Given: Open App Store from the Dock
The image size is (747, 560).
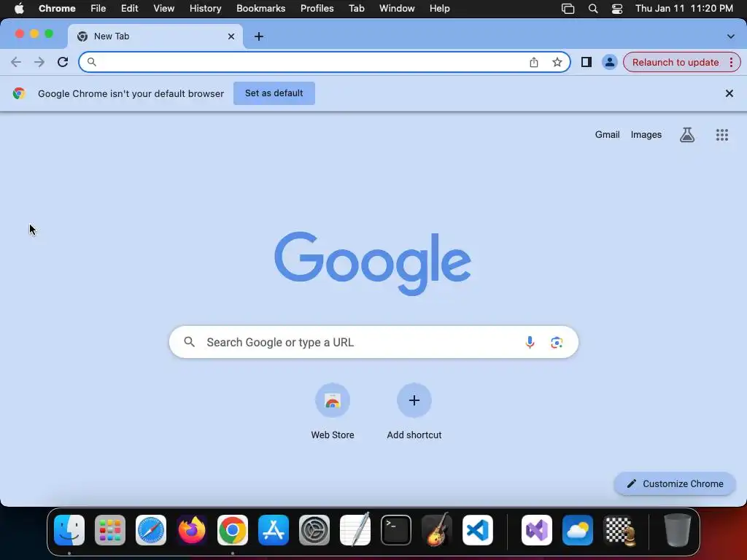Looking at the screenshot, I should click(x=274, y=530).
